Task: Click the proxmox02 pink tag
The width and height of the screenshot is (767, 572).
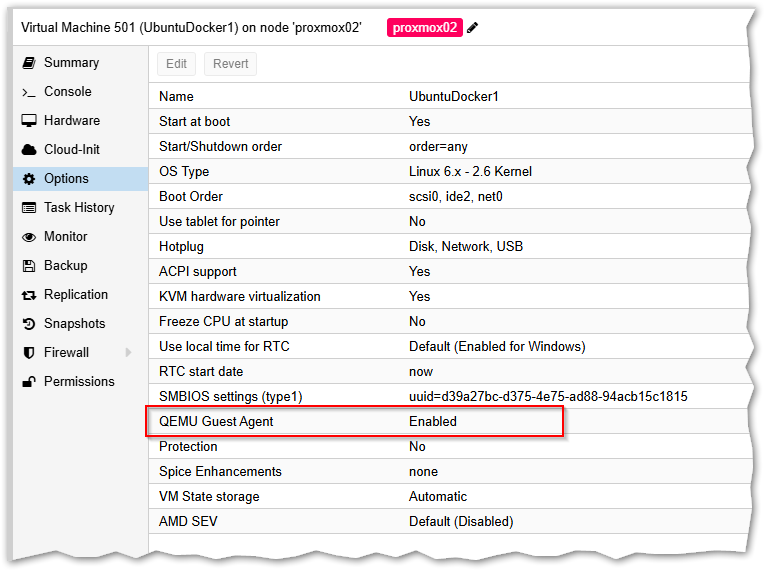Action: 424,28
